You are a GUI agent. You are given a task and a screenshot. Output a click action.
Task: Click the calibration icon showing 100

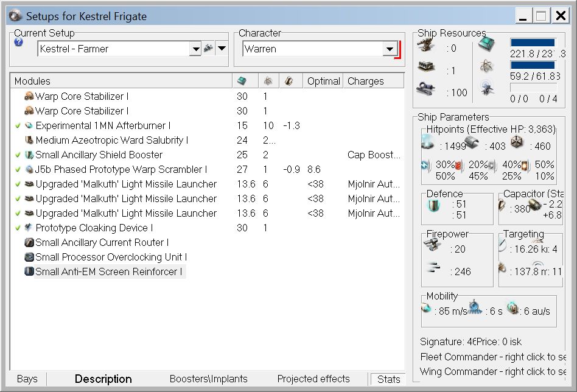coord(426,88)
